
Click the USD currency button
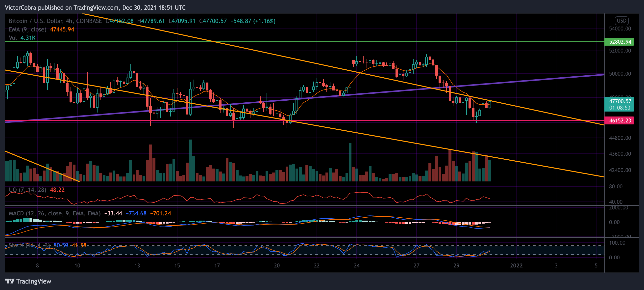click(621, 21)
